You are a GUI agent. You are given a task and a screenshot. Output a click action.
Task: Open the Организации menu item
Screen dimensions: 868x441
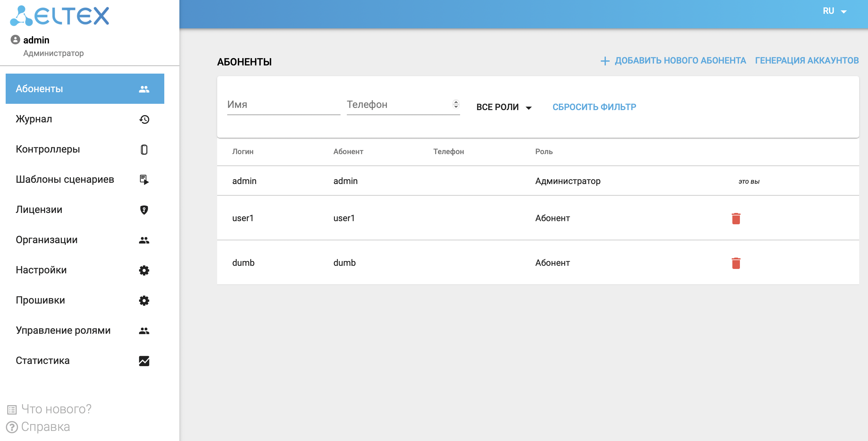pyautogui.click(x=47, y=240)
